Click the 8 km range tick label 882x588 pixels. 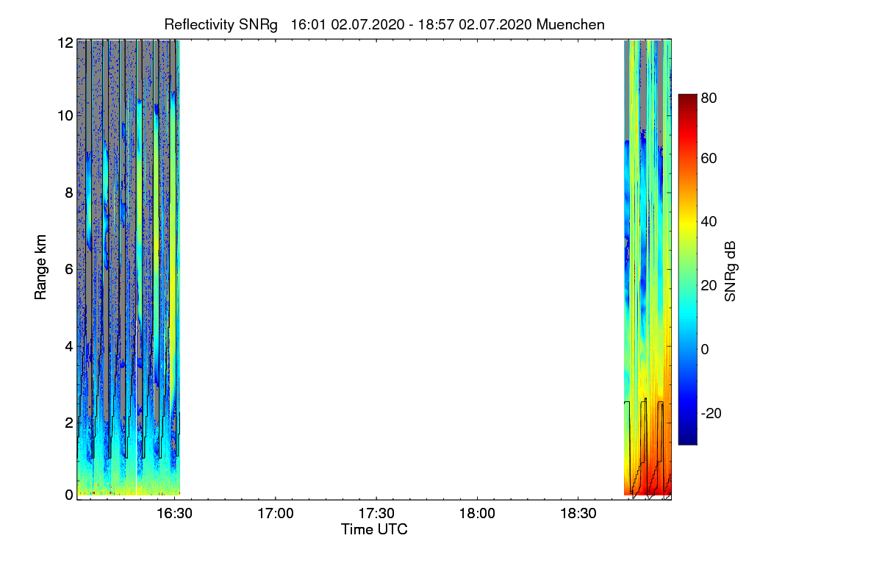point(68,193)
